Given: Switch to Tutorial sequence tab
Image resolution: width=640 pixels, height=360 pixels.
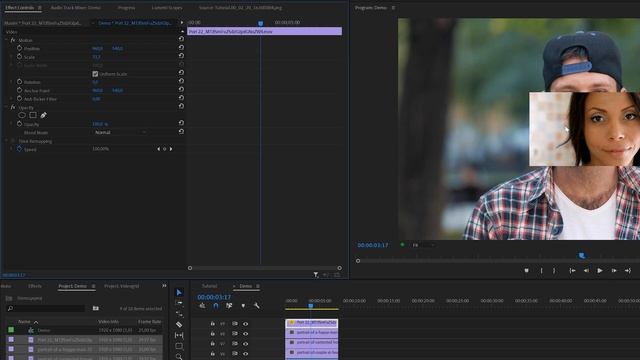Looking at the screenshot, I should pos(209,286).
